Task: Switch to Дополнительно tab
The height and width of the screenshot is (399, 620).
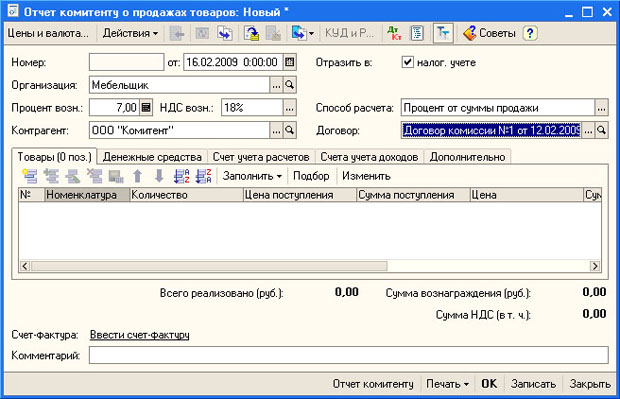Action: pos(467,157)
